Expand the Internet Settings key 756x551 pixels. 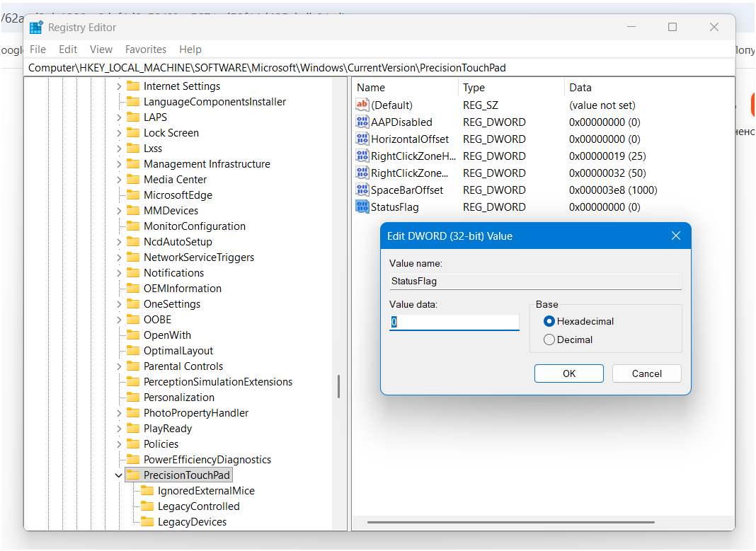click(119, 87)
